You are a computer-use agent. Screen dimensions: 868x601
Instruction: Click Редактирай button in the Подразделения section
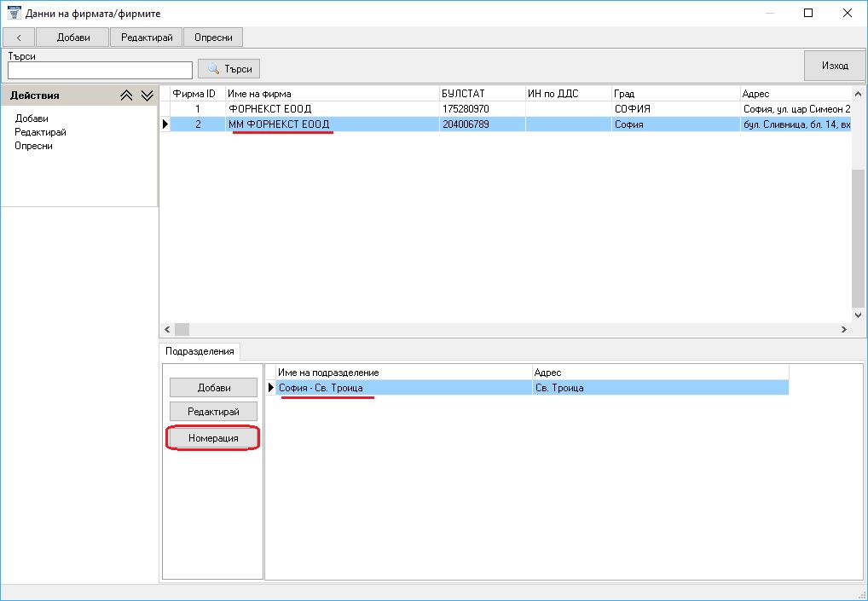[x=214, y=412]
